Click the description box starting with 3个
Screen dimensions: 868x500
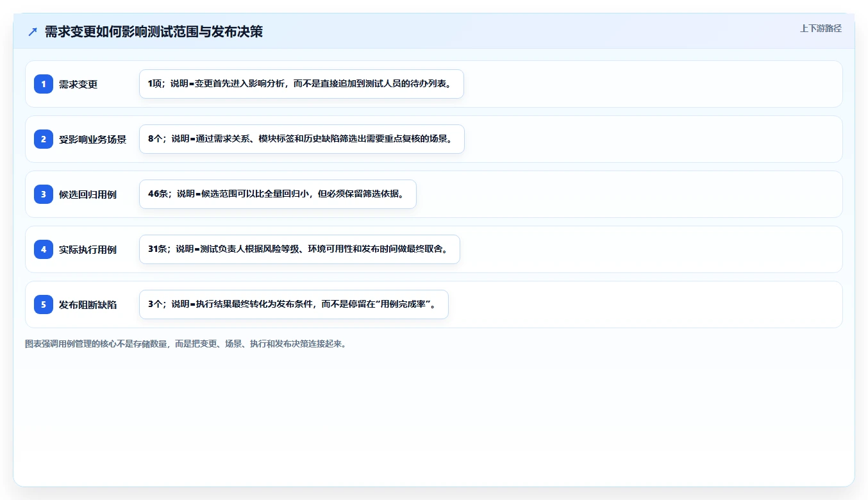pos(294,304)
